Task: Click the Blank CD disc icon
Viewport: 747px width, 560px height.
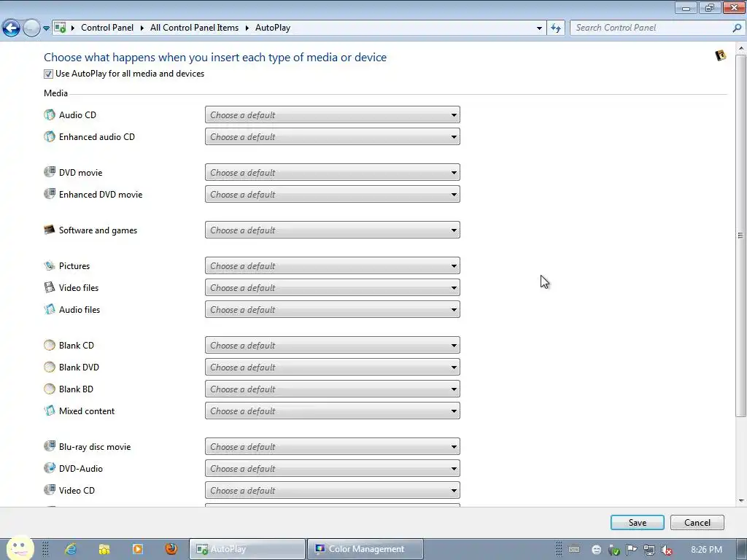Action: [50, 345]
